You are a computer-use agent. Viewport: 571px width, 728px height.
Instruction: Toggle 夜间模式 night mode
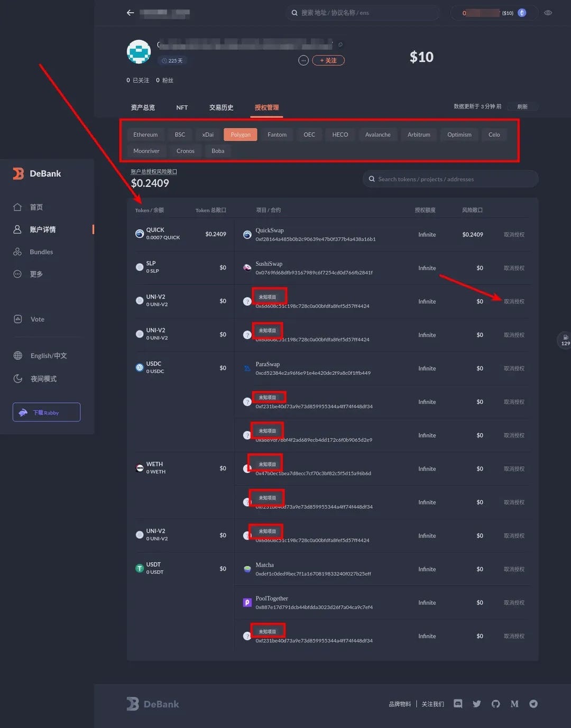(43, 379)
